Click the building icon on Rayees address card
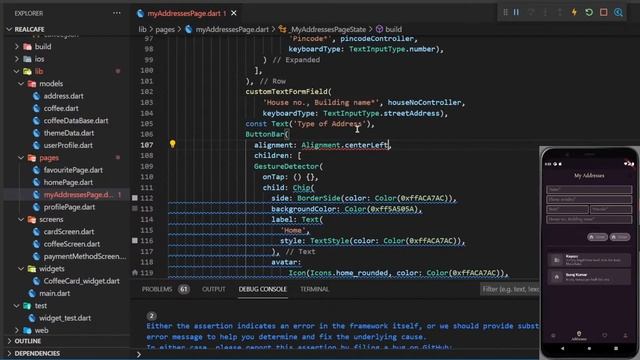 point(556,260)
